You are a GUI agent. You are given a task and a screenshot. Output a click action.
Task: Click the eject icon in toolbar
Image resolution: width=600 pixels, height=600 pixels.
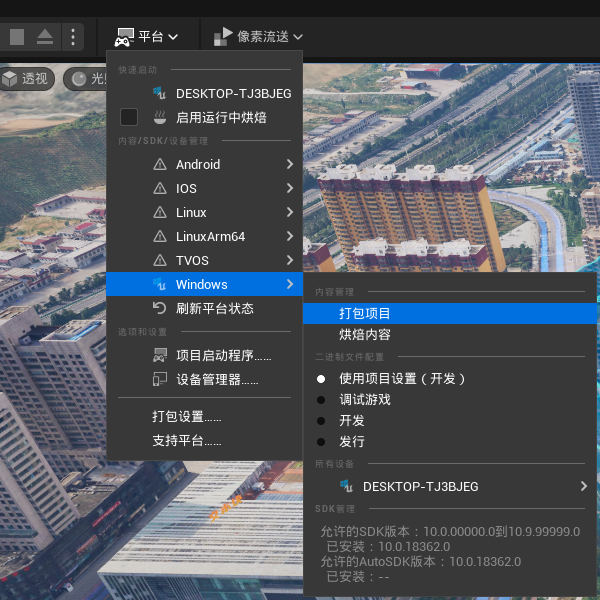tap(45, 37)
